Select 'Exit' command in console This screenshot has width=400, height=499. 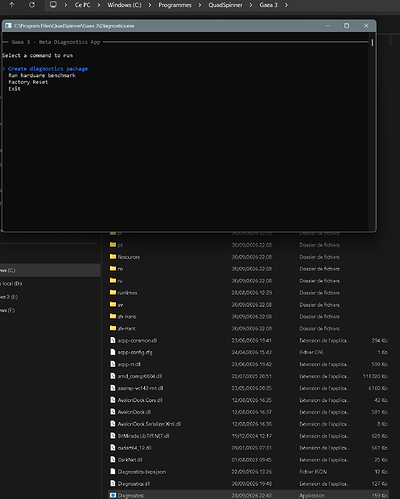point(14,89)
